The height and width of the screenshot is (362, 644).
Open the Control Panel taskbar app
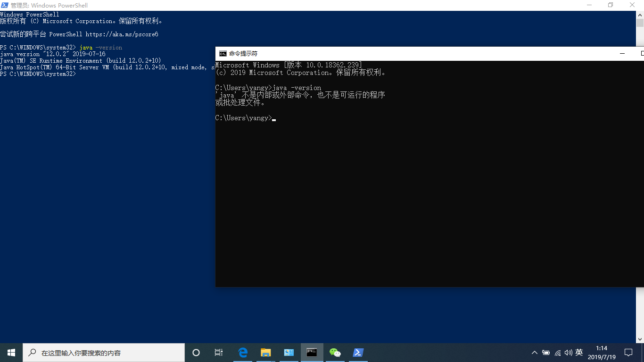coord(289,353)
